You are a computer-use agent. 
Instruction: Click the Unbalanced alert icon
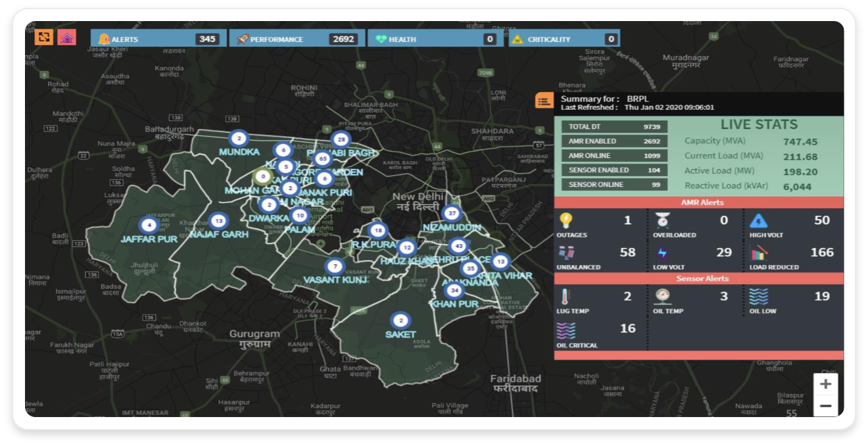(x=566, y=253)
